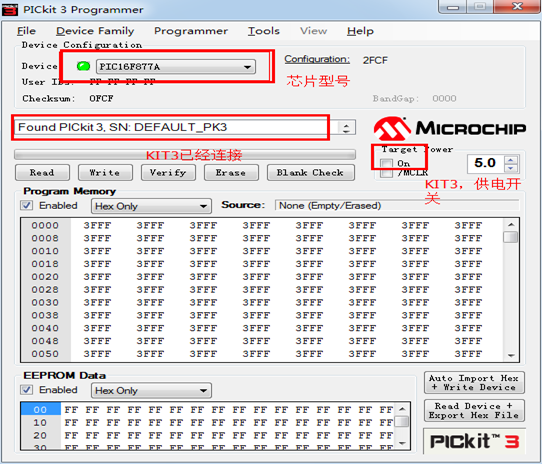
Task: Click Read Device + Export Hex File
Action: tap(474, 410)
